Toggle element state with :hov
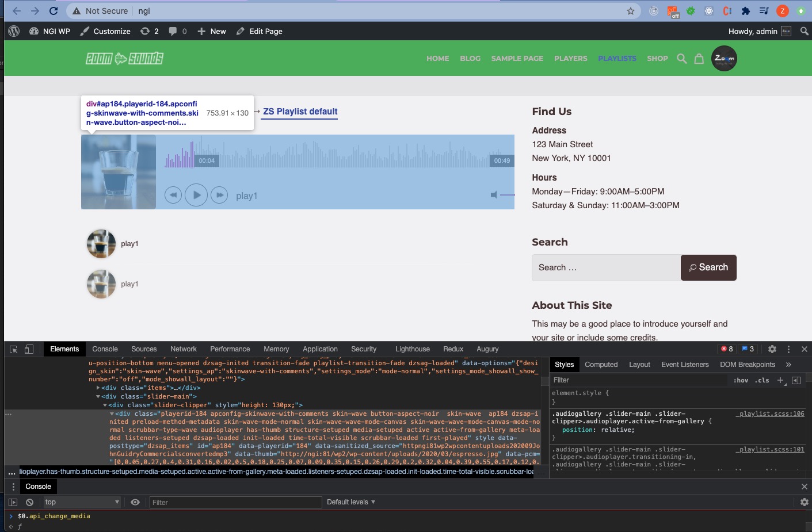Viewport: 812px width, 532px height. click(x=741, y=380)
